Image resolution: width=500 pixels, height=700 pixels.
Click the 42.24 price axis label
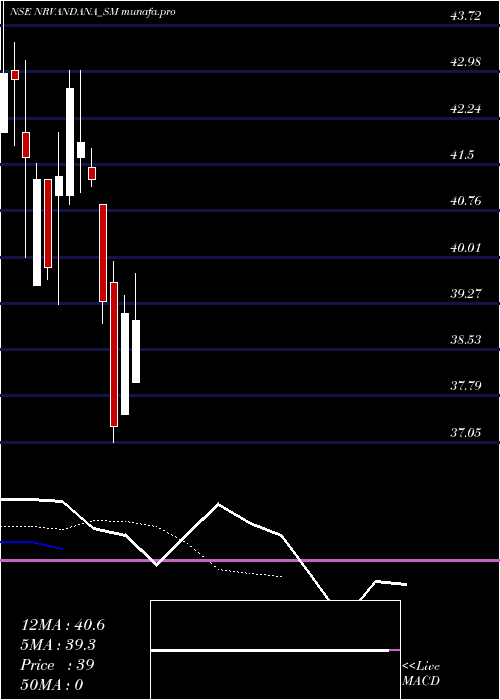(x=466, y=108)
